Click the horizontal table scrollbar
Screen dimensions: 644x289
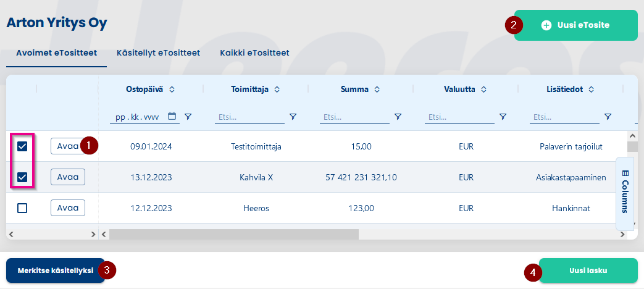[234, 235]
